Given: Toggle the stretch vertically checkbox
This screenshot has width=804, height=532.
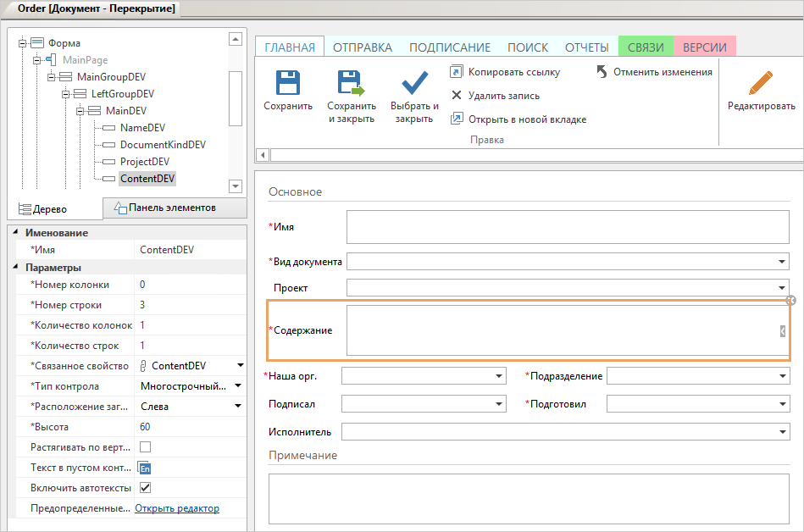Looking at the screenshot, I should pyautogui.click(x=145, y=446).
